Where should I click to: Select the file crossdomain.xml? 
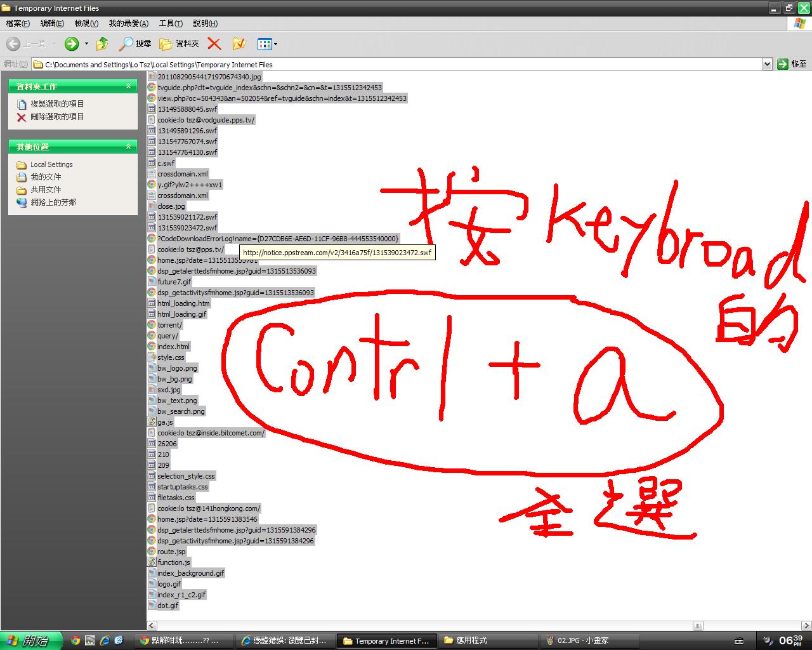[x=182, y=174]
